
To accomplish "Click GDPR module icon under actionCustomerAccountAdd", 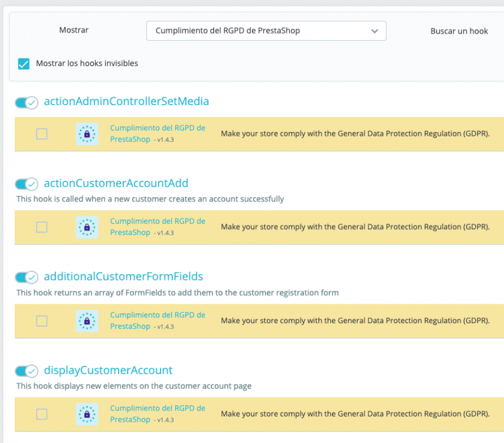I will tap(87, 227).
